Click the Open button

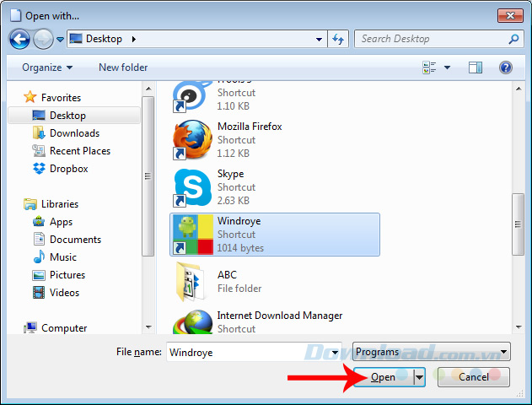pos(384,377)
